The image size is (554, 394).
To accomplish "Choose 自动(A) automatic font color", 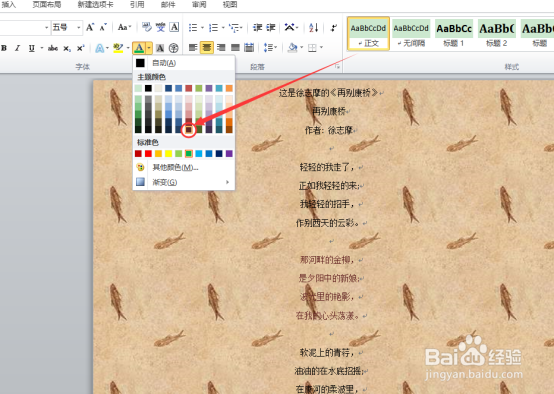I will click(183, 63).
